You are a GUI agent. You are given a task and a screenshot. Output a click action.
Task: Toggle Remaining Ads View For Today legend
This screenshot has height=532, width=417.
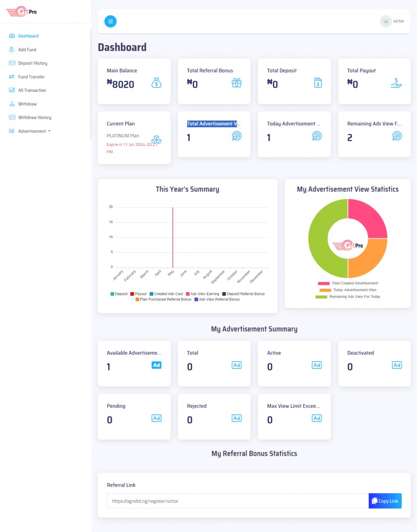coord(348,297)
